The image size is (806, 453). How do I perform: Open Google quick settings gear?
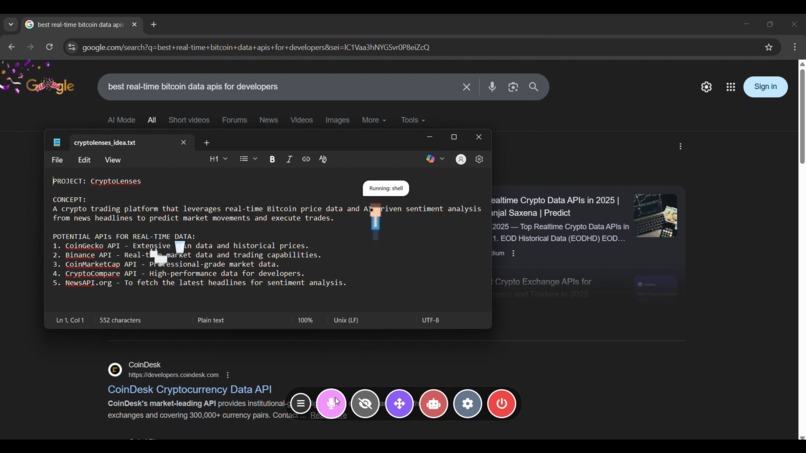coord(706,87)
